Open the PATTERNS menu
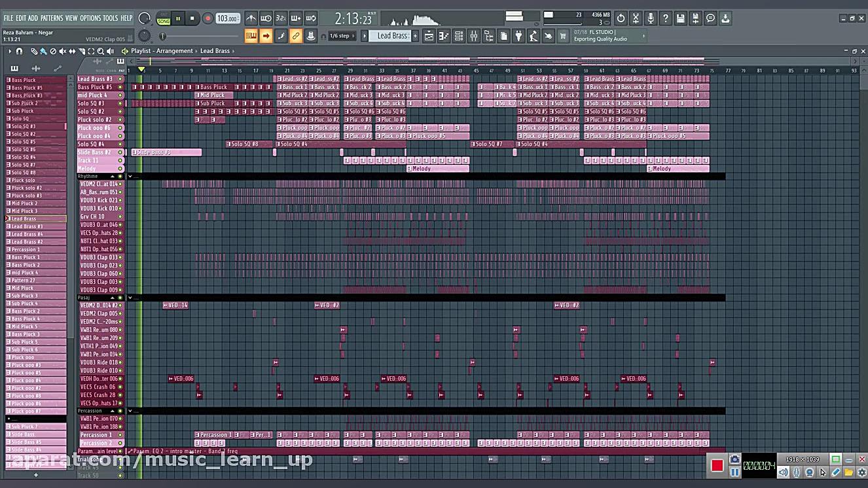 coord(52,18)
